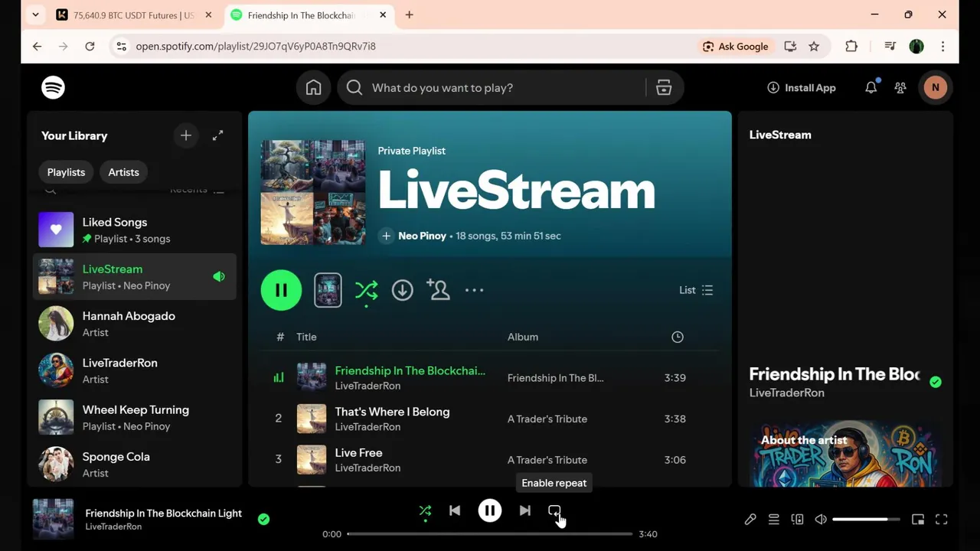The height and width of the screenshot is (551, 980).
Task: Open the playlist preview video thumbnail
Action: point(328,290)
